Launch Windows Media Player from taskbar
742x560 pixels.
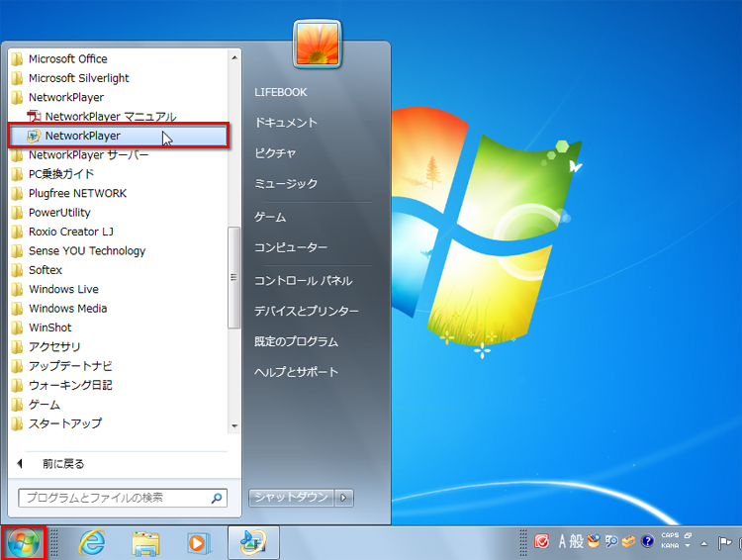[x=198, y=543]
